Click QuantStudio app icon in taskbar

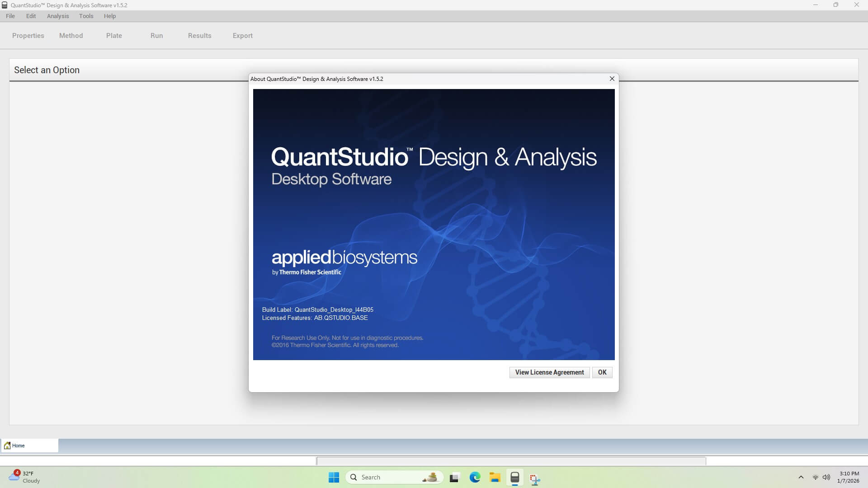coord(514,477)
